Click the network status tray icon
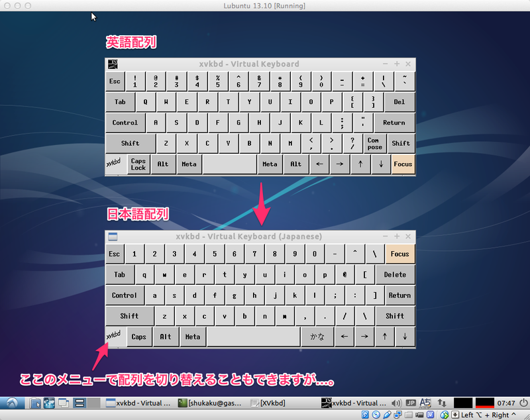This screenshot has height=420, width=530. tap(442, 403)
